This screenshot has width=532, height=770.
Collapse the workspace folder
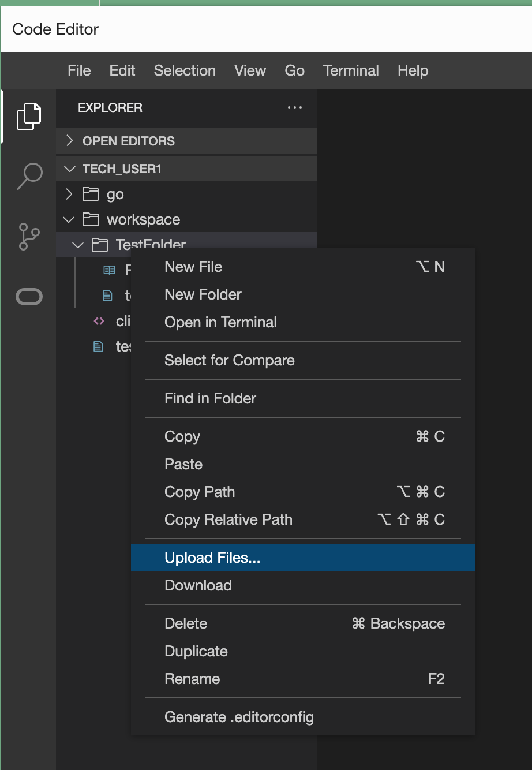click(68, 219)
